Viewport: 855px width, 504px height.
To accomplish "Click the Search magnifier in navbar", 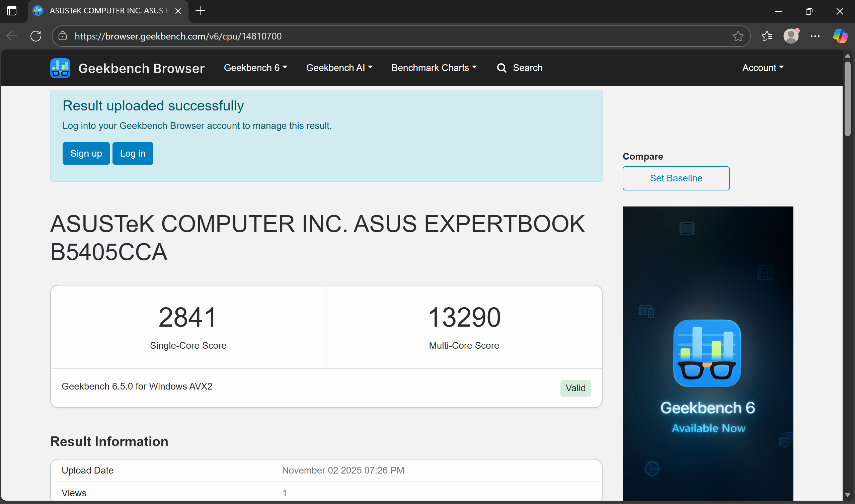I will pyautogui.click(x=501, y=68).
